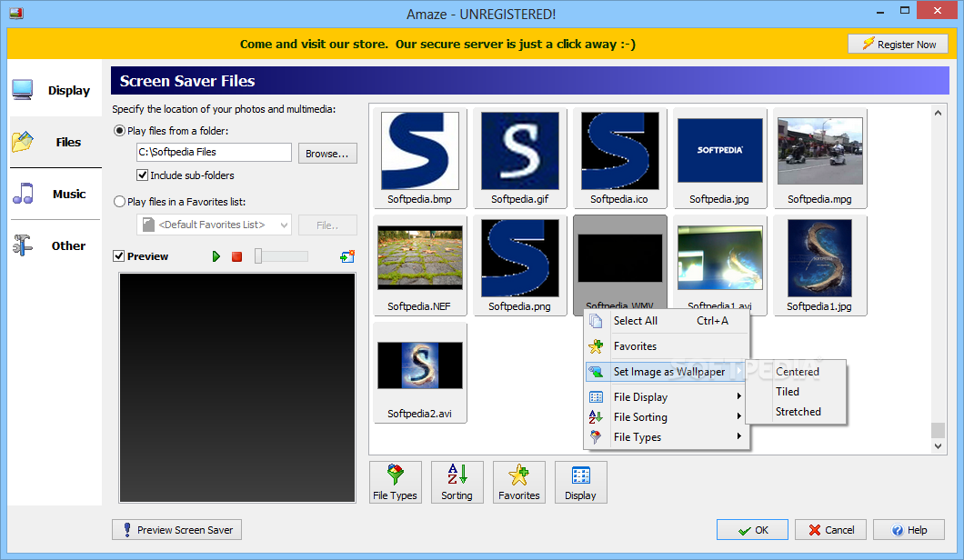The height and width of the screenshot is (560, 964).
Task: Expand File Sorting submenu arrow
Action: click(739, 416)
